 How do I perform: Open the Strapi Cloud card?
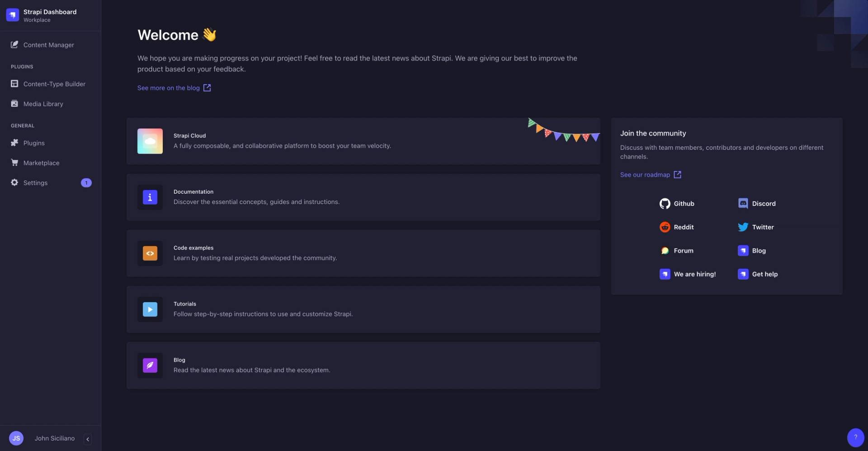tap(363, 141)
